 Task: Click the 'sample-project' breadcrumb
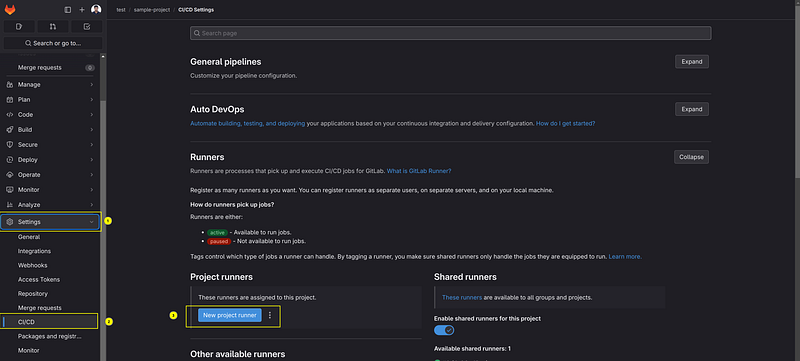coord(152,10)
